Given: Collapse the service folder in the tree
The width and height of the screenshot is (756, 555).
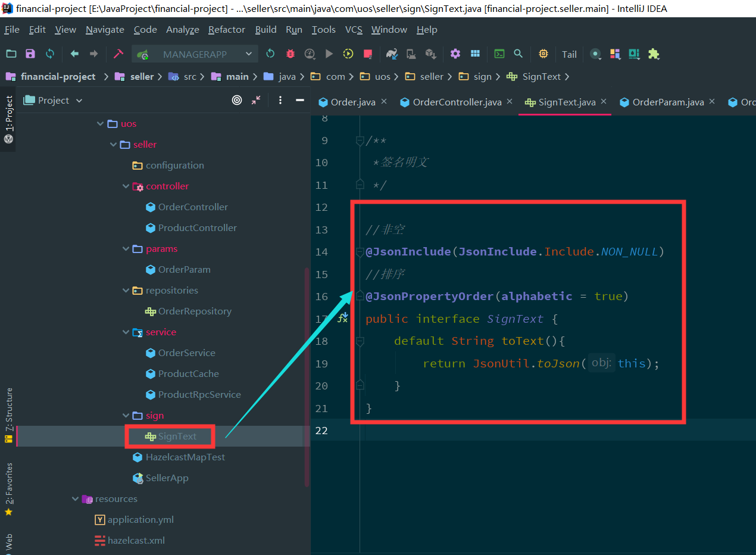Looking at the screenshot, I should [126, 332].
